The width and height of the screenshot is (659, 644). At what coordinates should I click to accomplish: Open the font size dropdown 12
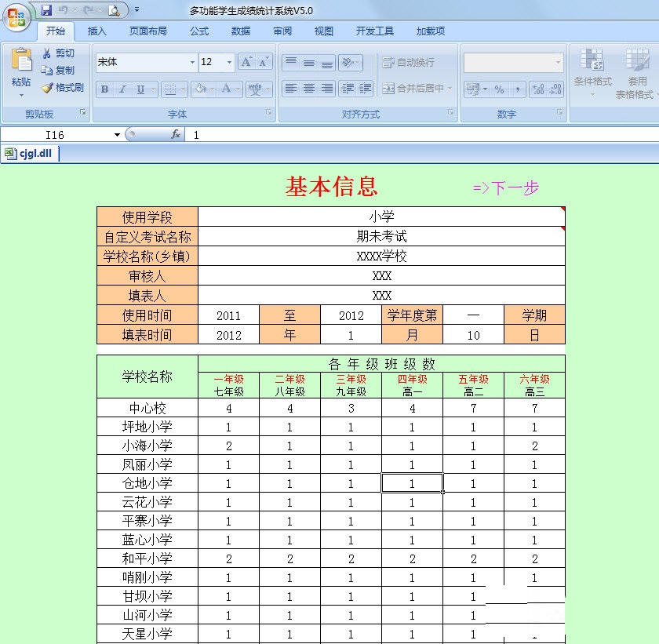pos(229,62)
